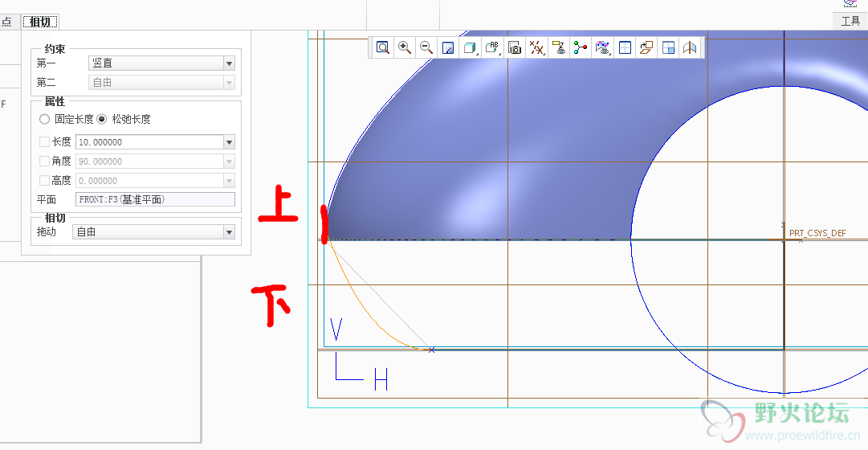The width and height of the screenshot is (868, 450).
Task: Click the 平面 field showing FRONT:F3
Action: click(x=155, y=199)
